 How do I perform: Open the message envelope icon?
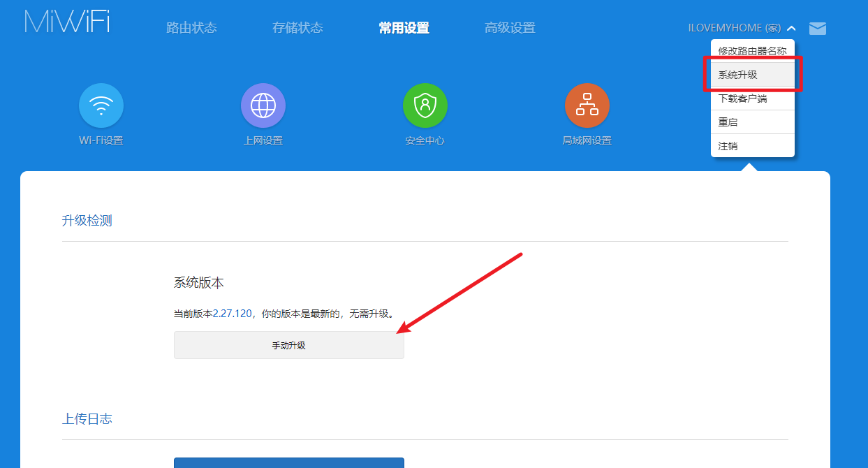coord(817,29)
